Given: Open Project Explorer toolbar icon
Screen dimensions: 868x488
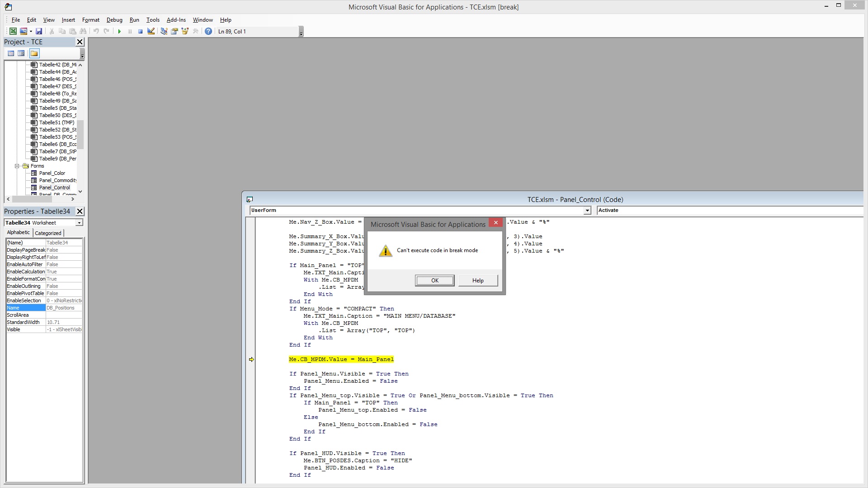Looking at the screenshot, I should click(x=164, y=31).
